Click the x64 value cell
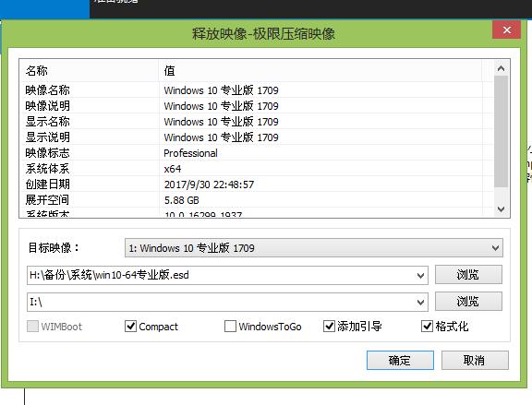The width and height of the screenshot is (532, 405). pos(173,169)
